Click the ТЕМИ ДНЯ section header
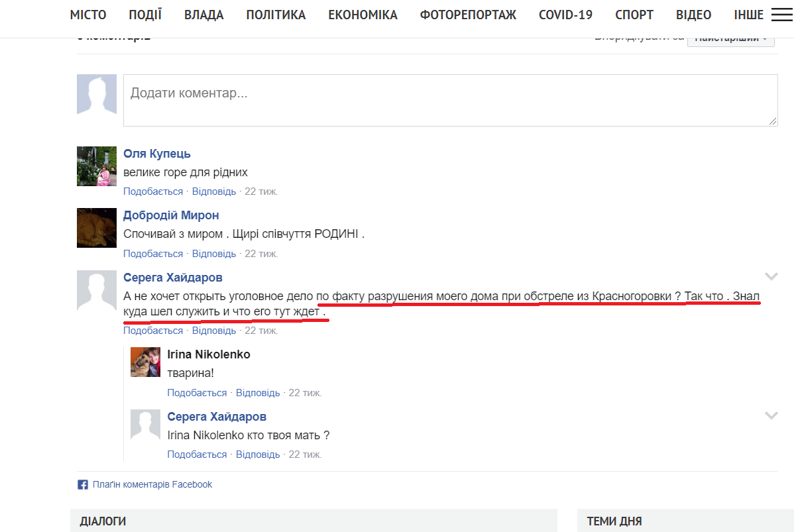This screenshot has width=794, height=532. (x=614, y=521)
